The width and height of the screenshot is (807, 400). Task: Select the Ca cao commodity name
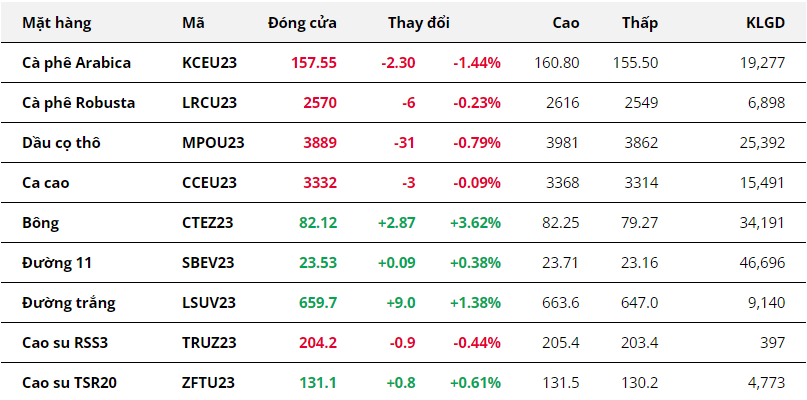click(x=46, y=182)
